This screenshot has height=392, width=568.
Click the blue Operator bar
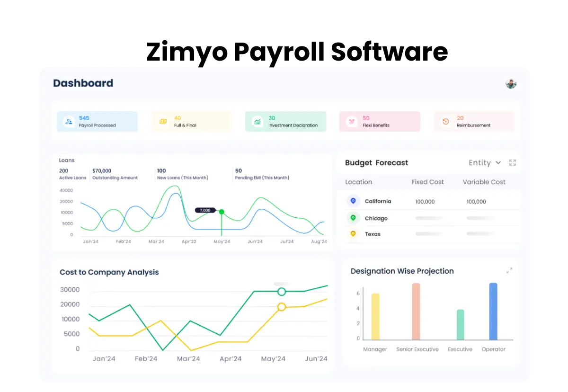[x=493, y=312]
